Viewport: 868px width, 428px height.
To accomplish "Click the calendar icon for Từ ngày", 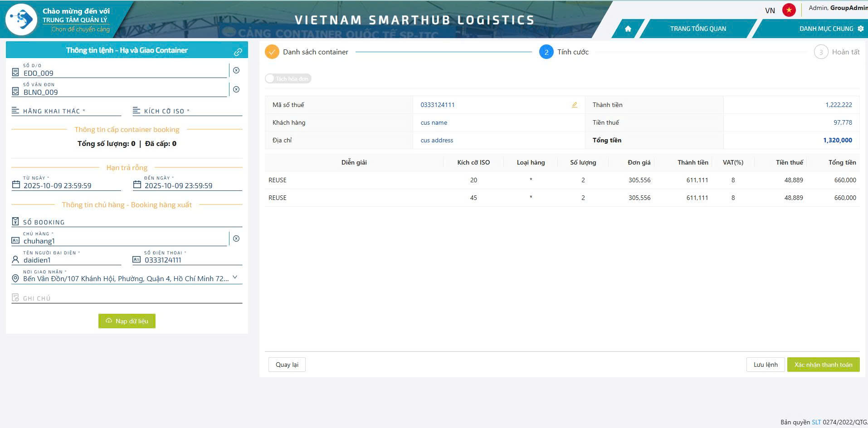I will click(16, 185).
